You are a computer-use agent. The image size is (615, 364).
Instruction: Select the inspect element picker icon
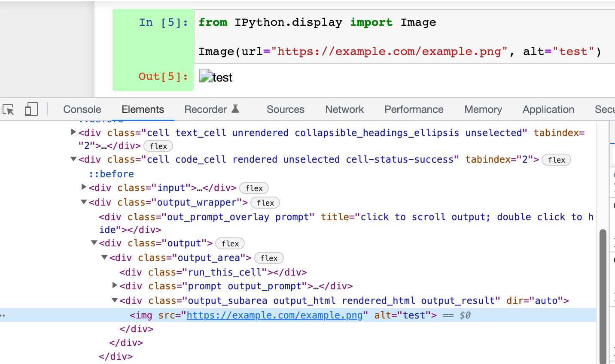point(8,109)
